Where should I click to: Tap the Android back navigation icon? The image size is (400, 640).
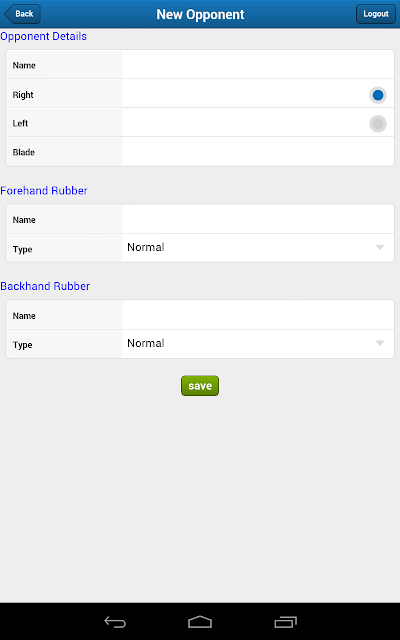115,622
